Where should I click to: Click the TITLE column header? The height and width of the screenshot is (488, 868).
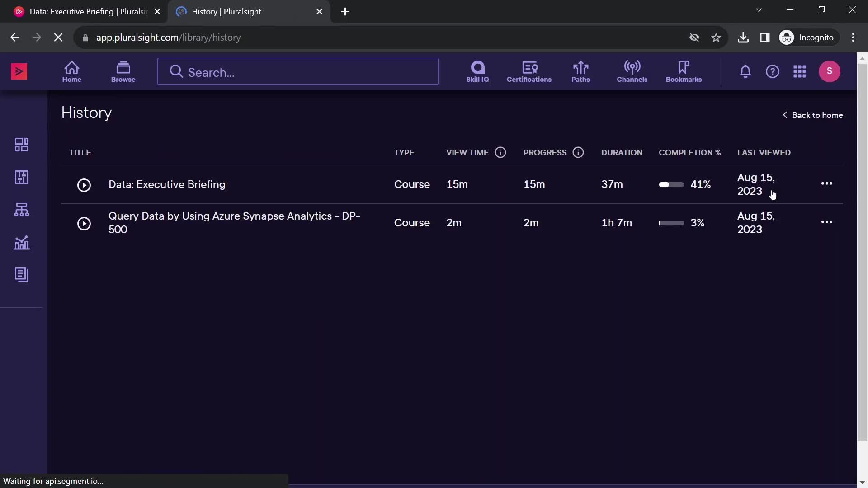tap(80, 153)
